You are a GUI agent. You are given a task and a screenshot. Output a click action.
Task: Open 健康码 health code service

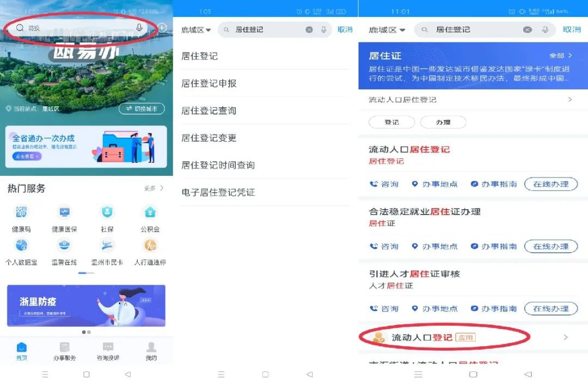[21, 219]
